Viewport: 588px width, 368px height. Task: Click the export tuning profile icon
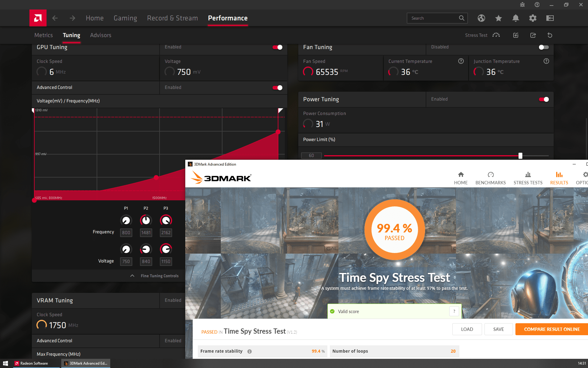tap(533, 35)
